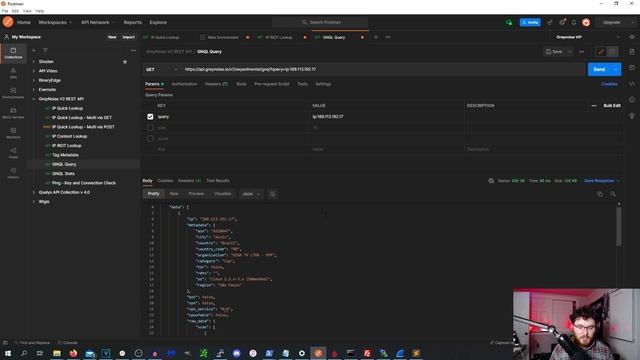Open the Greynoise VIP environment selector

[x=587, y=37]
